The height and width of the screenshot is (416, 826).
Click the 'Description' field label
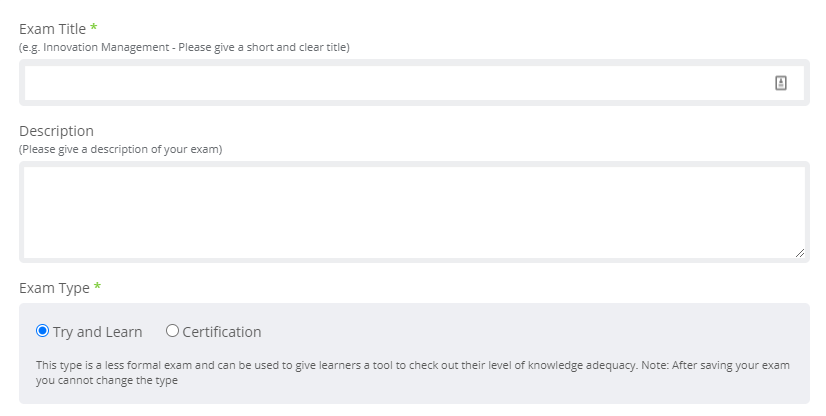[56, 131]
